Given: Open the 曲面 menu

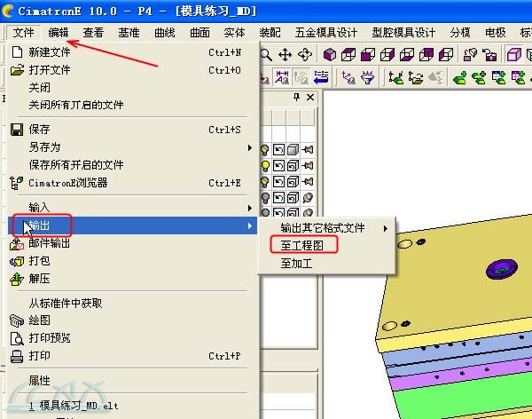Looking at the screenshot, I should pos(199,33).
